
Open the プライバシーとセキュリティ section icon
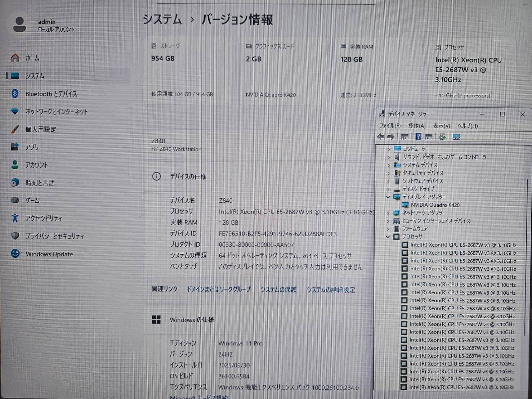[15, 236]
